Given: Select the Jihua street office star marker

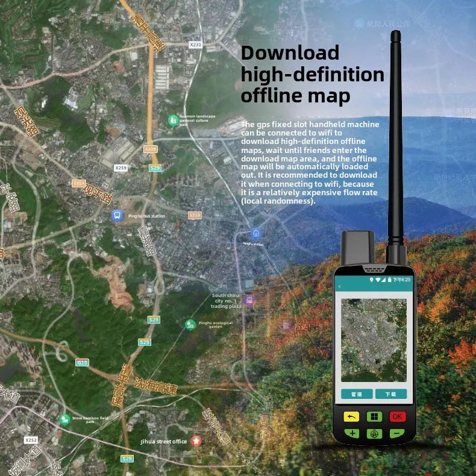Looking at the screenshot, I should [196, 441].
